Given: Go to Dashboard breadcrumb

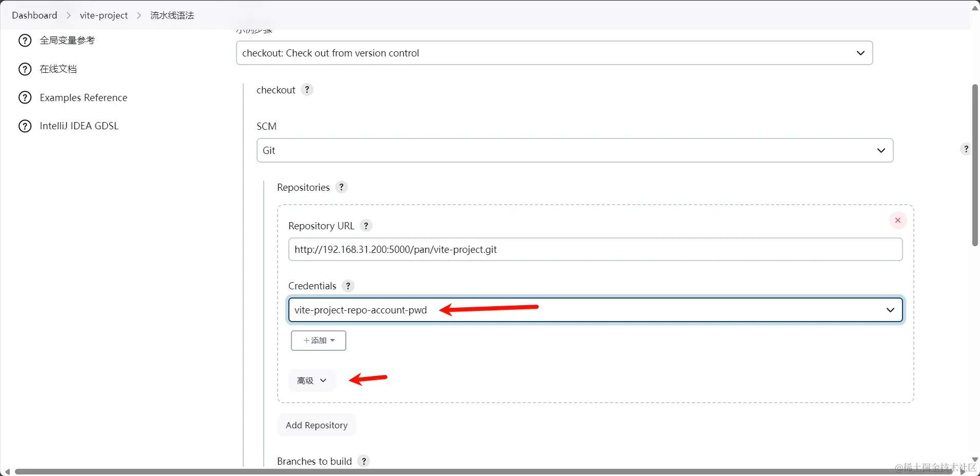Looking at the screenshot, I should click(34, 15).
